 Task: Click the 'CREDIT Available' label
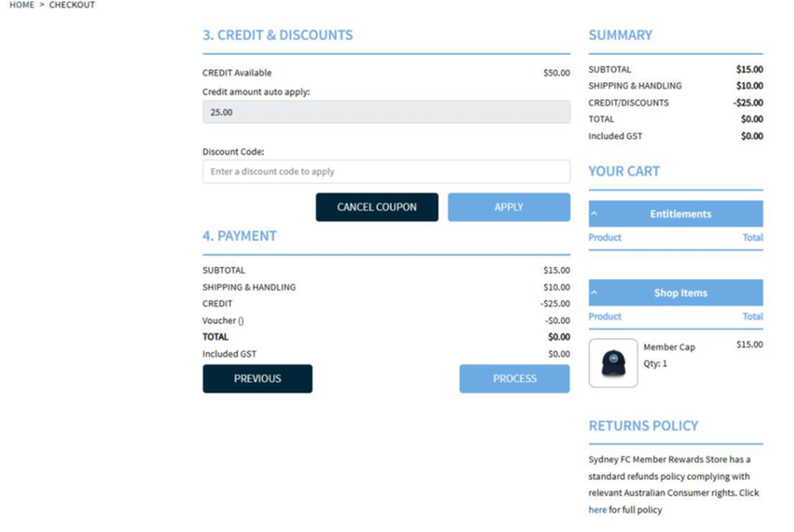click(x=237, y=73)
